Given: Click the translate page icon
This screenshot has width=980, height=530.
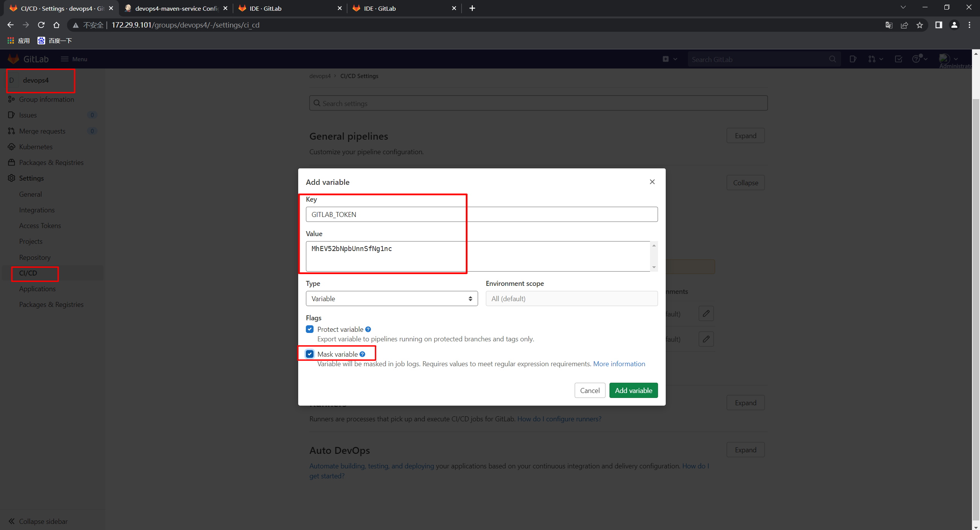Looking at the screenshot, I should pyautogui.click(x=889, y=25).
